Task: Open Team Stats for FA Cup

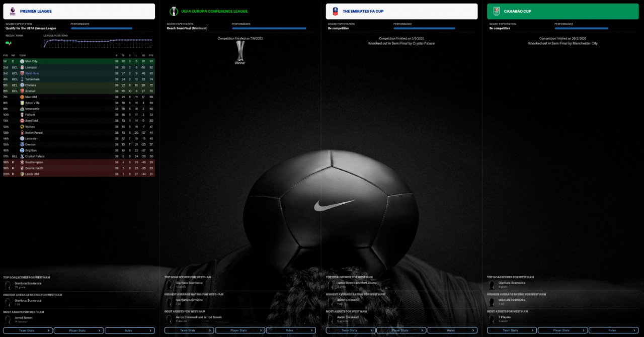Action: pyautogui.click(x=351, y=330)
